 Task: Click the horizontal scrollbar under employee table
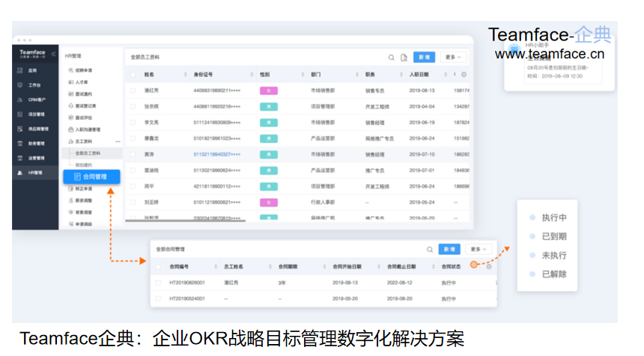[x=186, y=221]
